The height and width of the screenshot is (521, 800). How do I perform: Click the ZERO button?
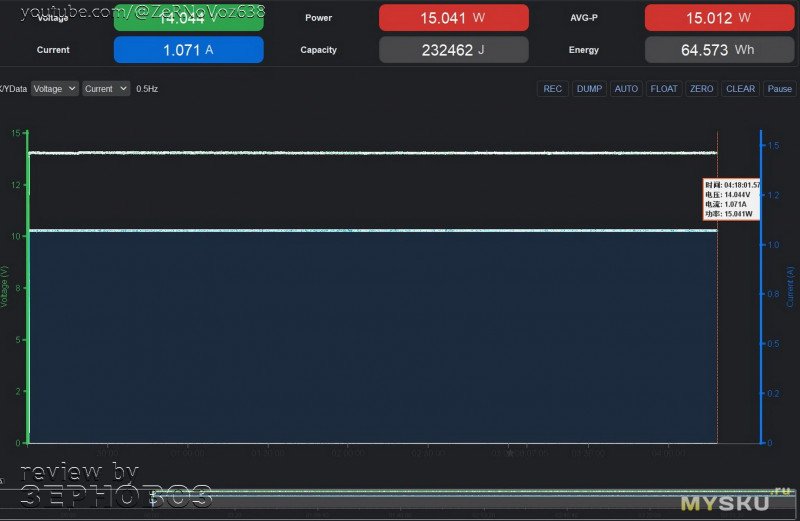(x=702, y=89)
